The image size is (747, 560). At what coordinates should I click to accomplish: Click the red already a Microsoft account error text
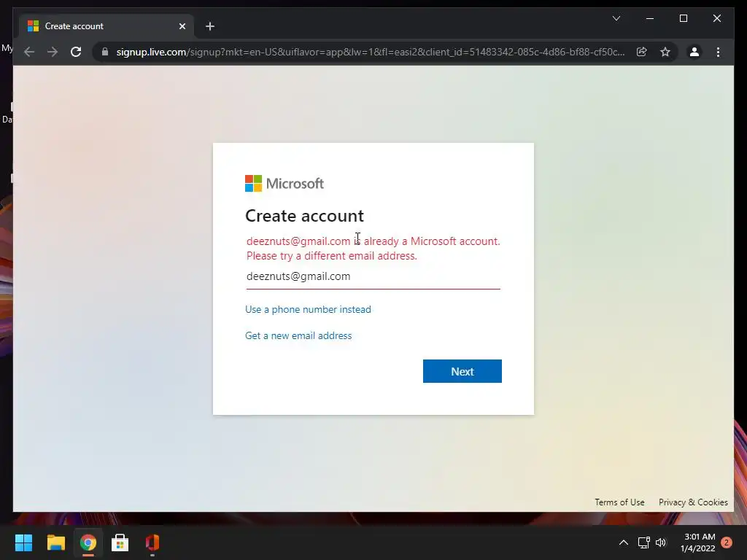[373, 248]
